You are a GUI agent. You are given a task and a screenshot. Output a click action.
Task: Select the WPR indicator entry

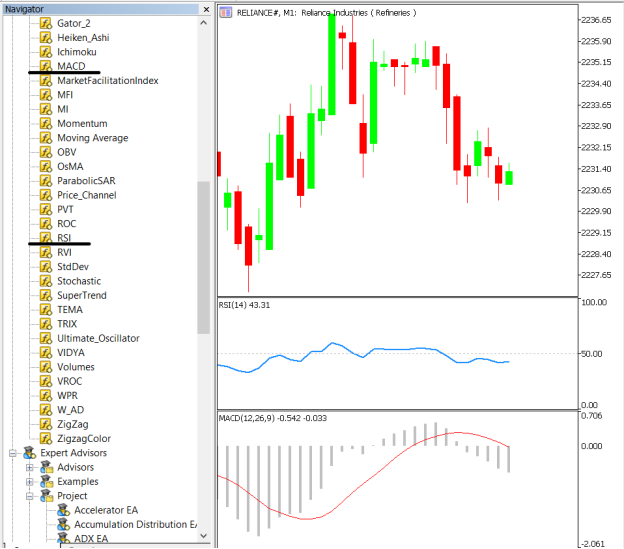[x=67, y=396]
